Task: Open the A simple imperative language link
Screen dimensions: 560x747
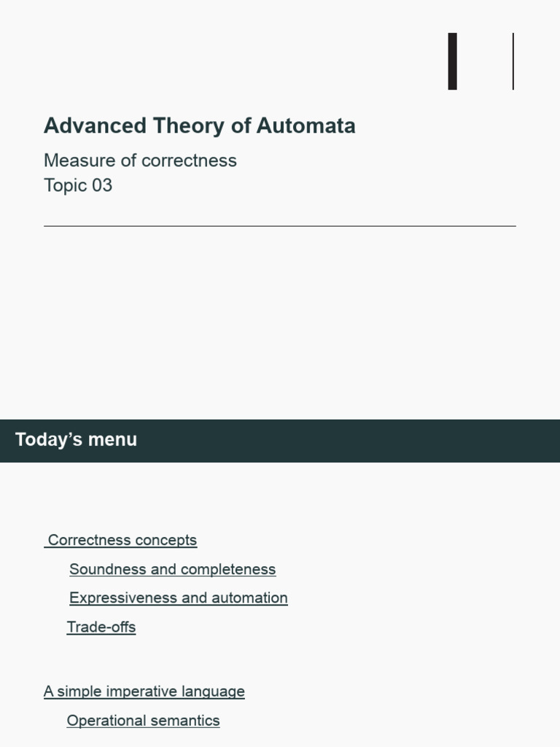Action: pos(144,692)
